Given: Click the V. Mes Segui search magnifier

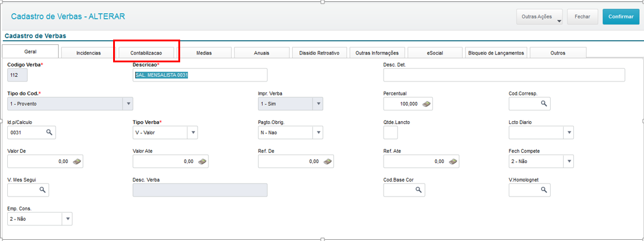Looking at the screenshot, I should tap(42, 189).
